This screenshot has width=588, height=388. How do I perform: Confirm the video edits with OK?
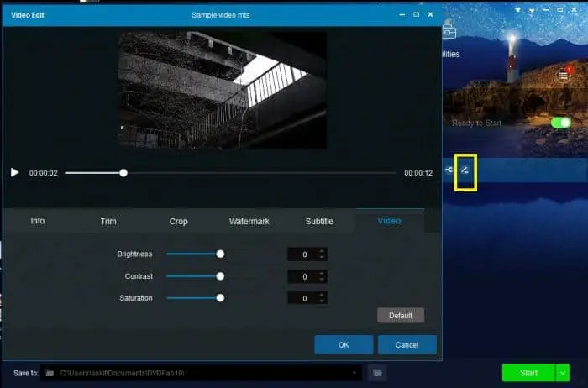[344, 344]
